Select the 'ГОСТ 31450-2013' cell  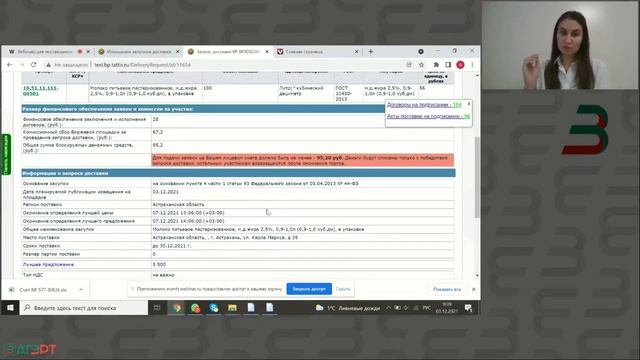pos(347,93)
